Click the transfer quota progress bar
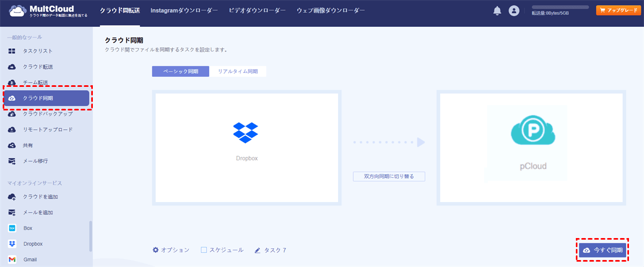Screen dimensions: 644x267 tap(560, 7)
